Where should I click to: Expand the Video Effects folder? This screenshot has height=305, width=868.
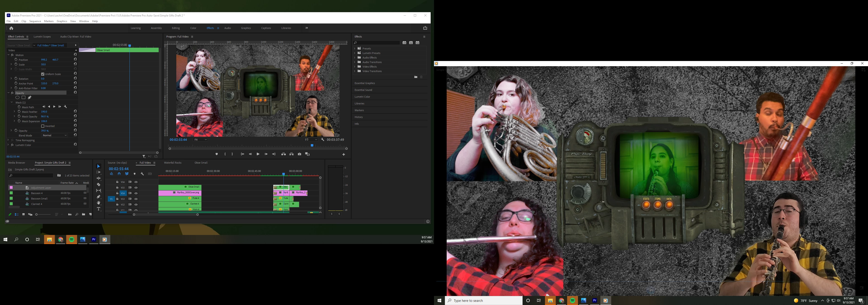point(354,67)
